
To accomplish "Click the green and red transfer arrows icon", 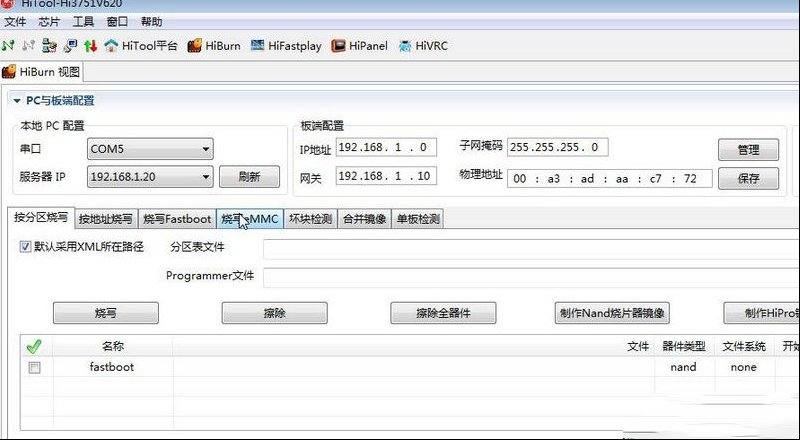I will 90,46.
